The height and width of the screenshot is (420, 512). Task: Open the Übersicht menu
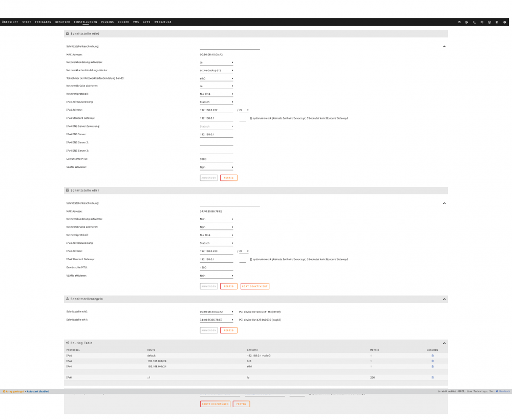[10, 22]
